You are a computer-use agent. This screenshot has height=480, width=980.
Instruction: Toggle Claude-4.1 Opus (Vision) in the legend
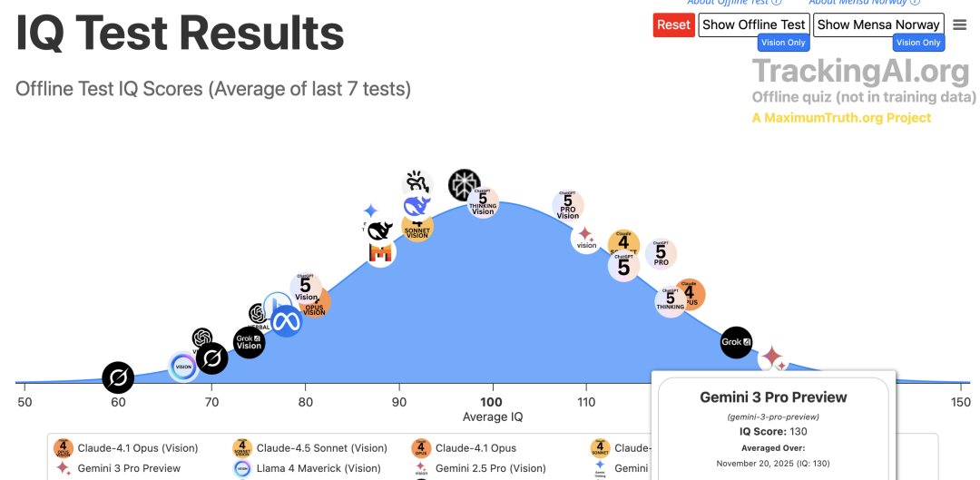(x=125, y=448)
